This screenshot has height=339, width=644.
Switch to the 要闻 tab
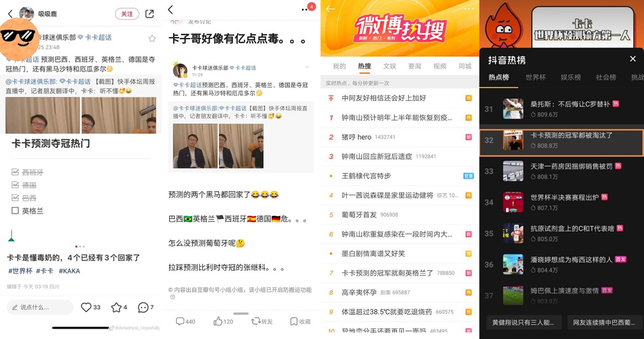tap(415, 66)
